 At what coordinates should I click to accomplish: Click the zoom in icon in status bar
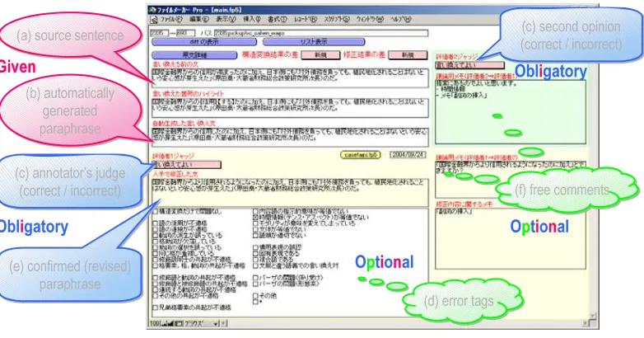coord(171,324)
